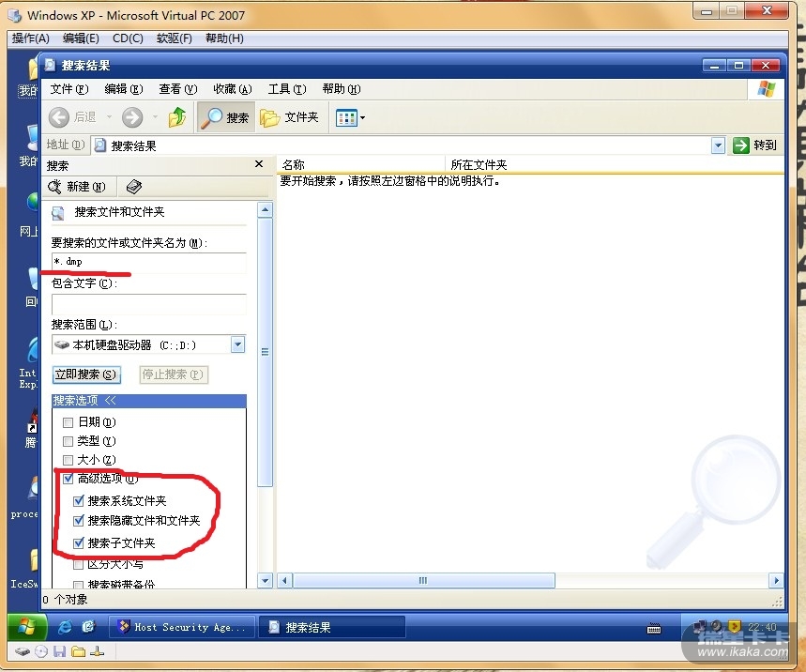Click the Forward arrow toolbar icon
This screenshot has height=672, width=806.
point(132,117)
